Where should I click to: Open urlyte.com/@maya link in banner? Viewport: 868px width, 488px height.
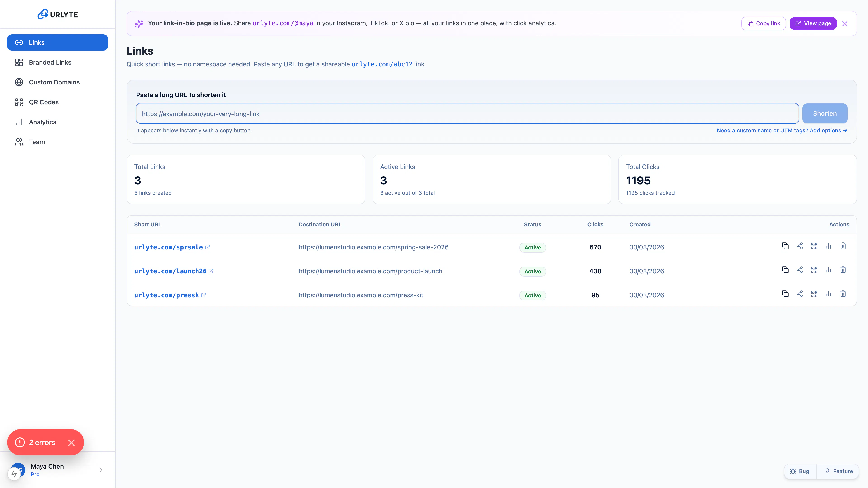point(283,23)
